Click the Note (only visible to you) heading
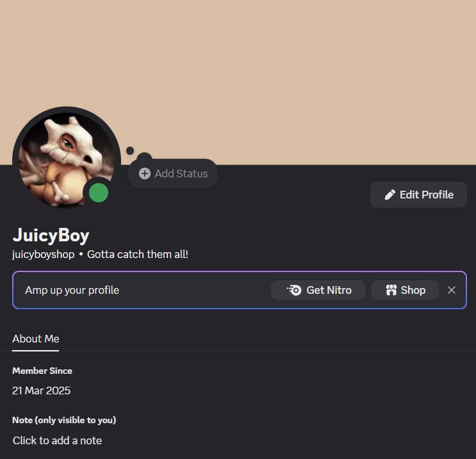Image resolution: width=476 pixels, height=459 pixels. click(64, 420)
